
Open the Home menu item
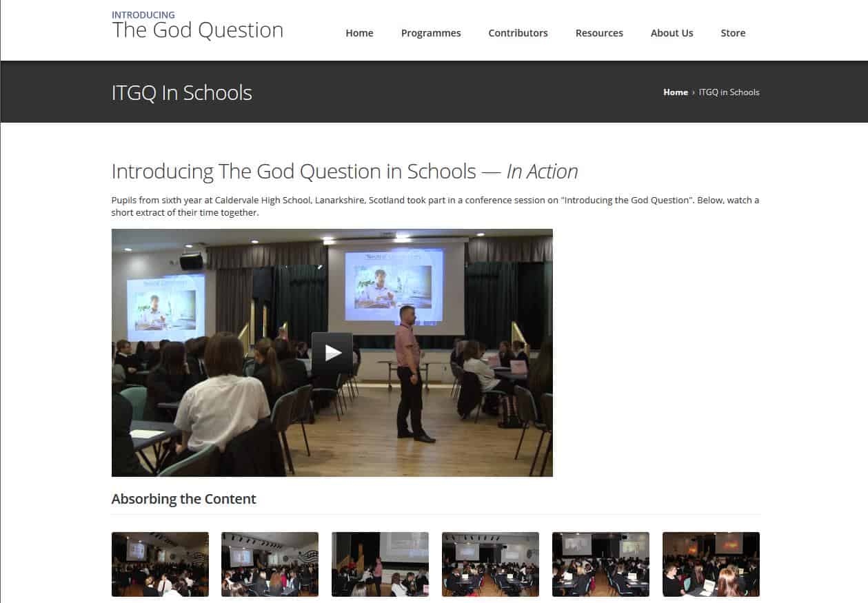[359, 33]
